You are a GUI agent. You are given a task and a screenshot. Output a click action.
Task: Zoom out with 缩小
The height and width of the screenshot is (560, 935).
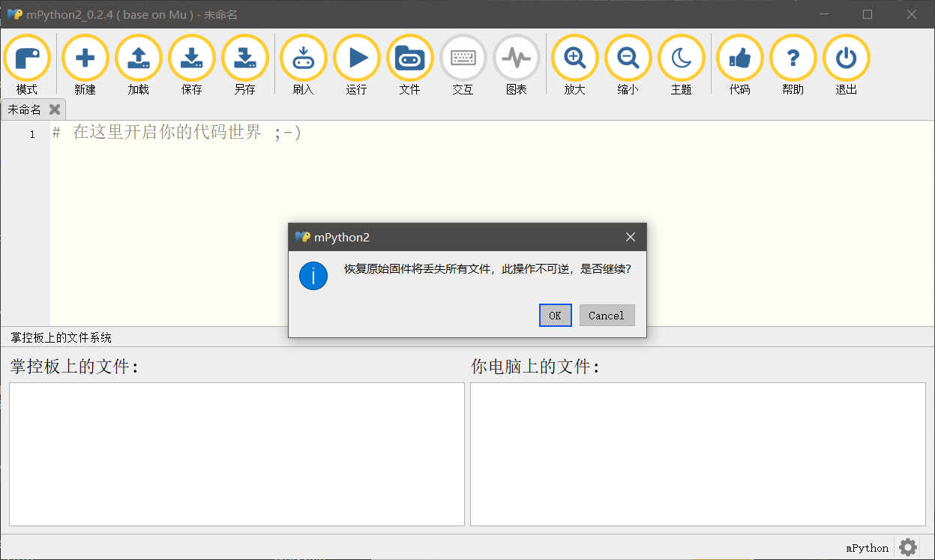point(628,65)
